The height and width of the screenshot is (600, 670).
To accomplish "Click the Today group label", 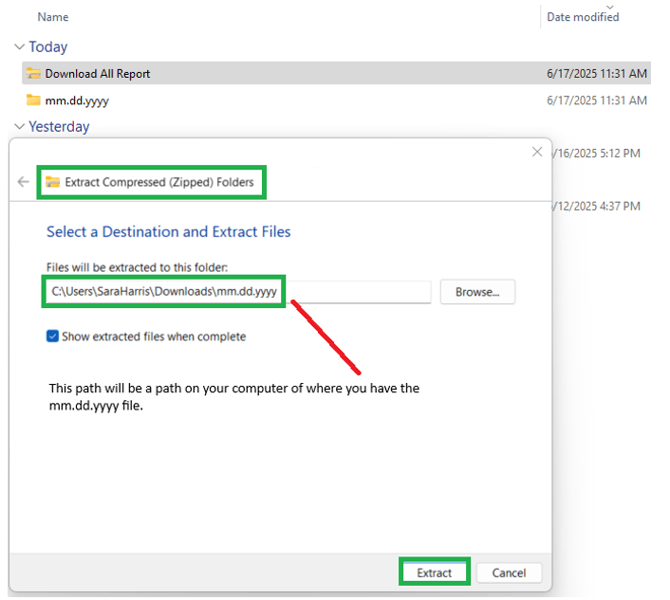I will pos(48,47).
